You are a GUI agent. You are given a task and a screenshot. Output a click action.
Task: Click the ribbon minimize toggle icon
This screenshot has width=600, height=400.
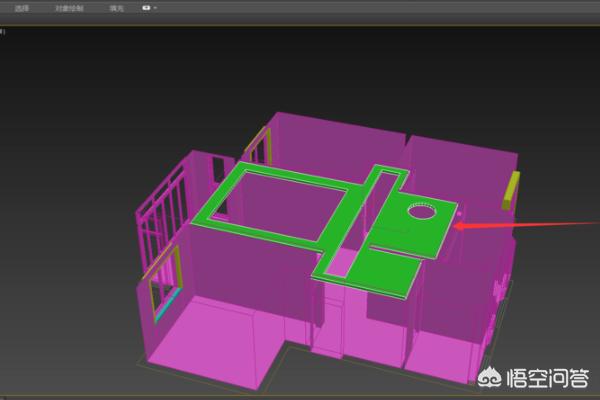(x=146, y=8)
